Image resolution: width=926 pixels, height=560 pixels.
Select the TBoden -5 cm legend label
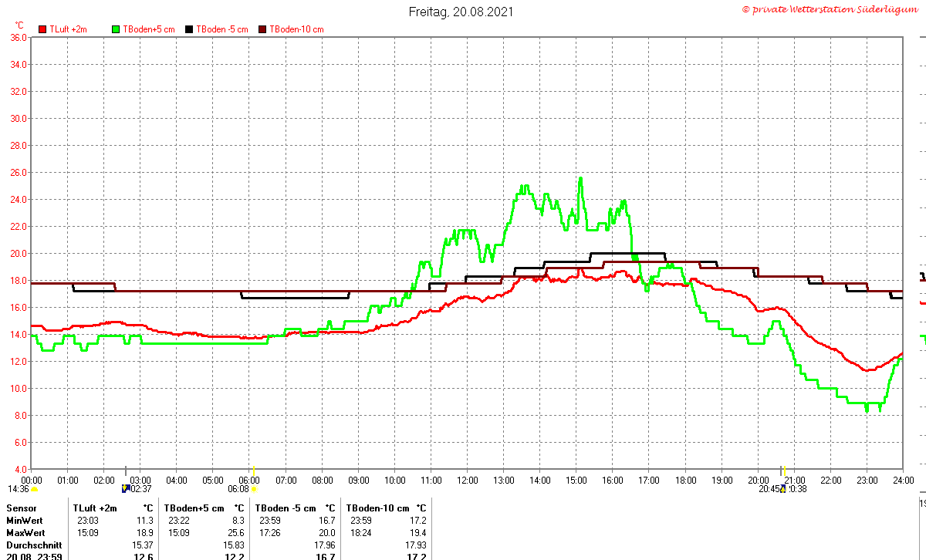point(222,29)
